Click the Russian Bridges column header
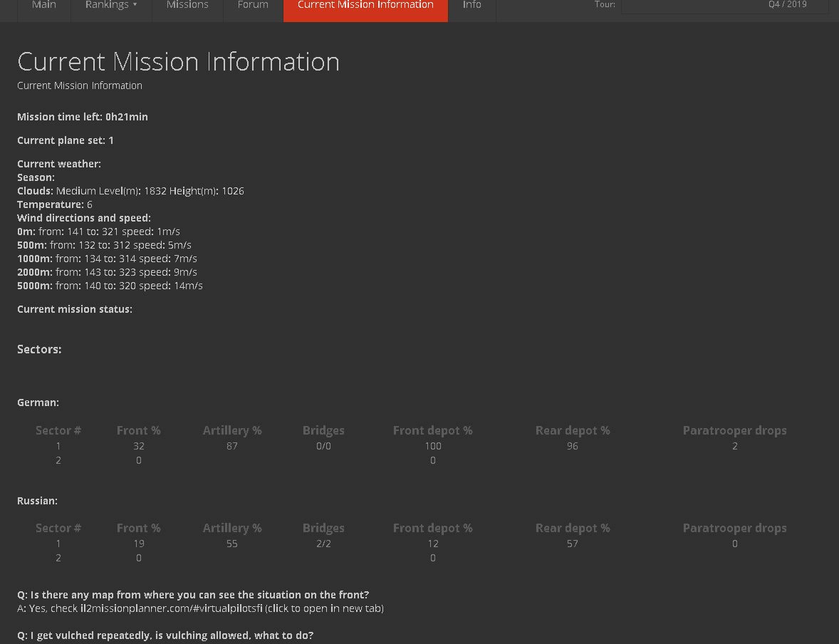 [x=323, y=528]
